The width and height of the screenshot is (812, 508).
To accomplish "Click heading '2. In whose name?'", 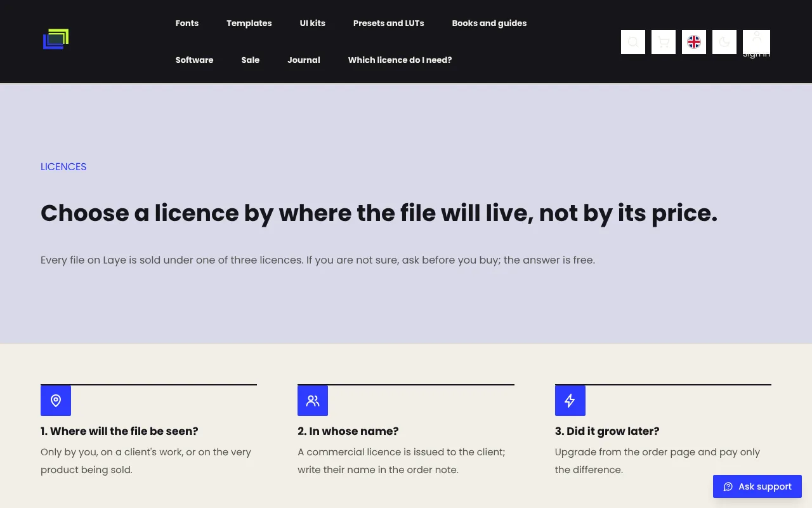I will pyautogui.click(x=348, y=431).
